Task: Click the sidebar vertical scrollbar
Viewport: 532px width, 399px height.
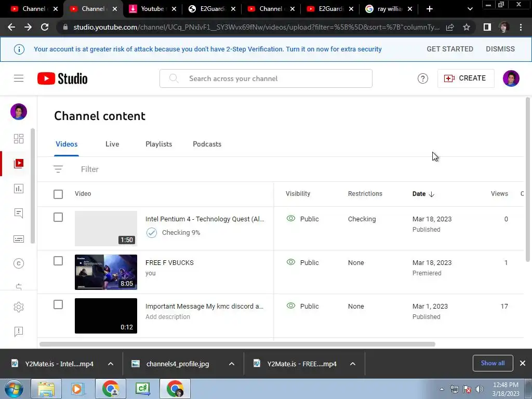Action: [x=33, y=186]
